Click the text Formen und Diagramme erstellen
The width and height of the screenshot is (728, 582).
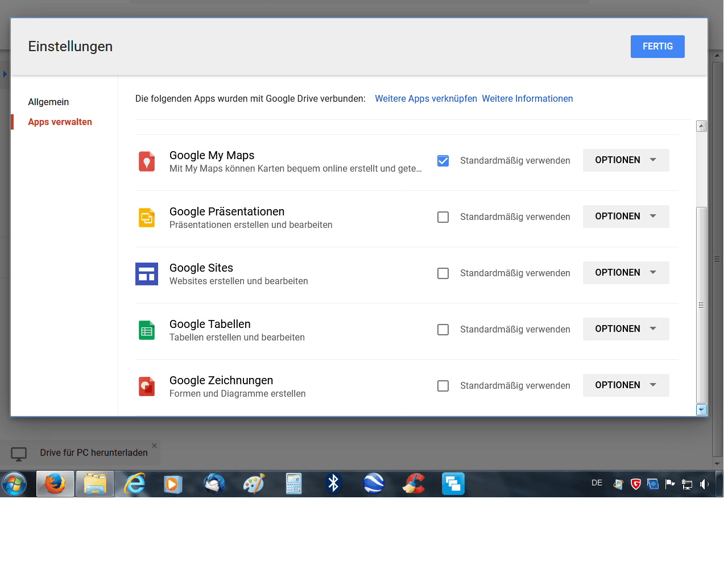tap(237, 394)
